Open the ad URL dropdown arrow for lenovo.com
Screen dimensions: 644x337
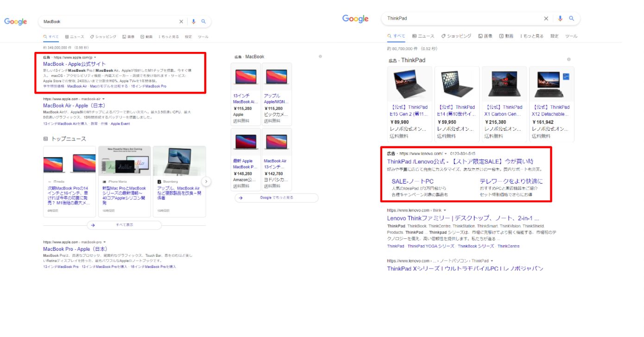(445, 153)
